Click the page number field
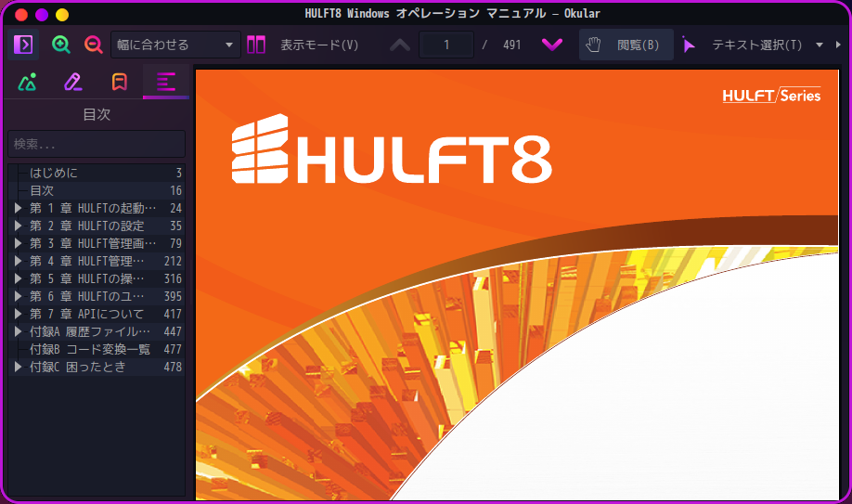This screenshot has height=504, width=852. point(446,45)
